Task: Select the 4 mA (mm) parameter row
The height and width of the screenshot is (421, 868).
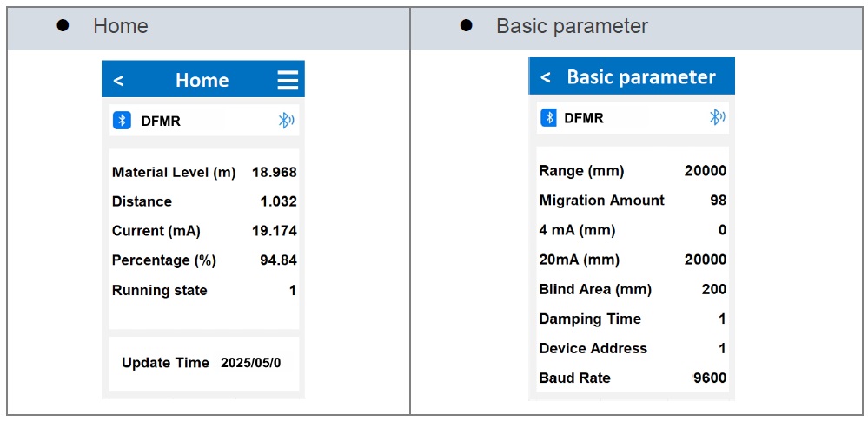Action: 632,230
